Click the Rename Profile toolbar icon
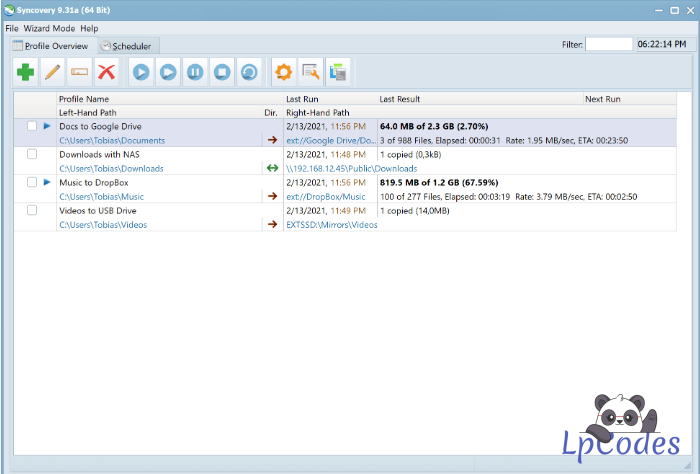This screenshot has height=474, width=700. 79,72
